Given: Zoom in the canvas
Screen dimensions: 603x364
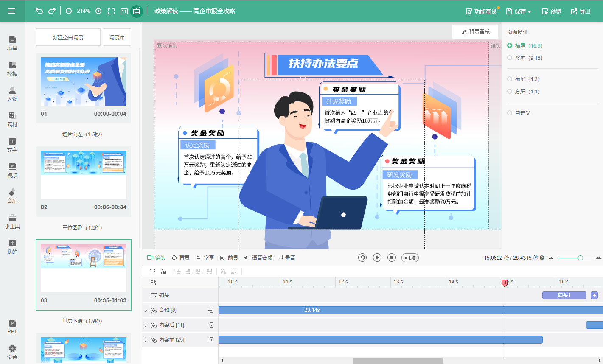Looking at the screenshot, I should click(x=98, y=11).
